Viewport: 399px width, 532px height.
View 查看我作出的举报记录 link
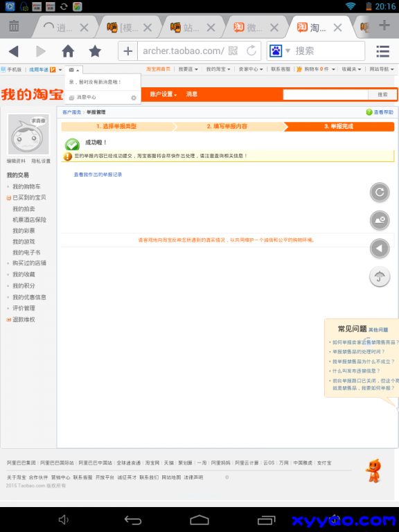[x=98, y=175]
